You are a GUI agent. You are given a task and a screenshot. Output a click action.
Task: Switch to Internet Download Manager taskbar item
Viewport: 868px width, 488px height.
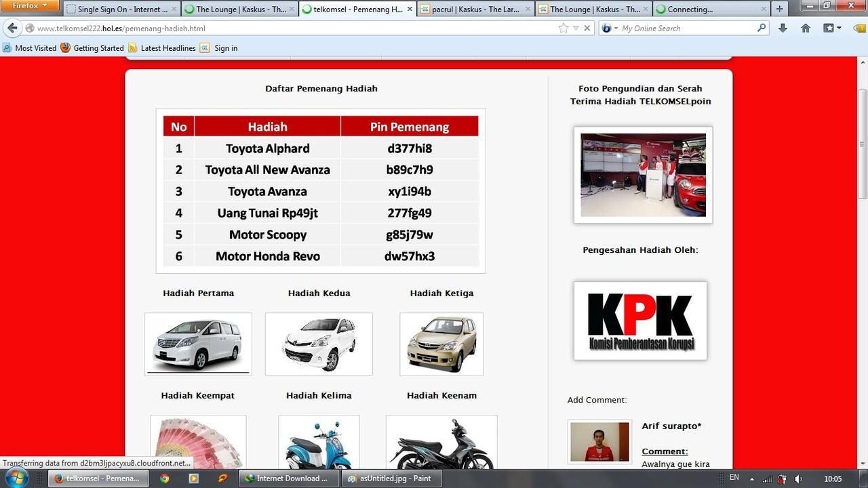point(290,479)
